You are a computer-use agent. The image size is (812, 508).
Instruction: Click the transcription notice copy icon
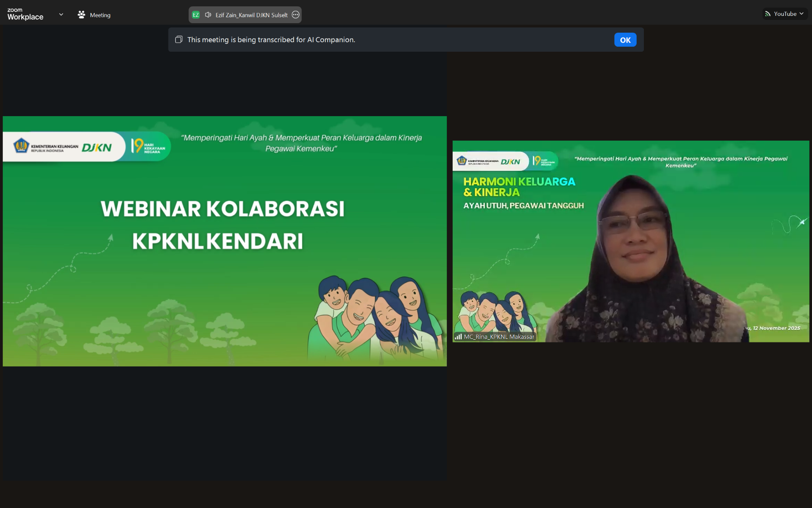179,39
